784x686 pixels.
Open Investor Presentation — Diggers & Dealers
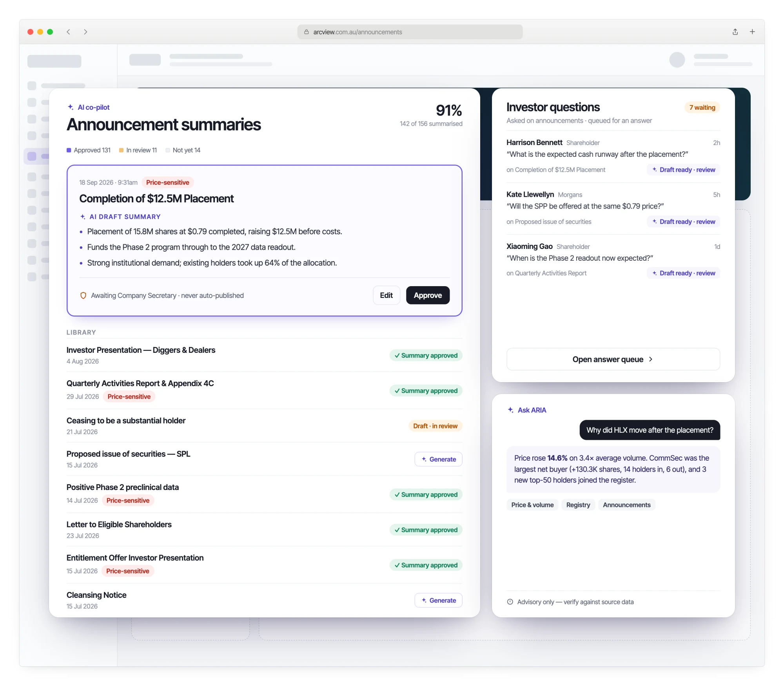141,350
